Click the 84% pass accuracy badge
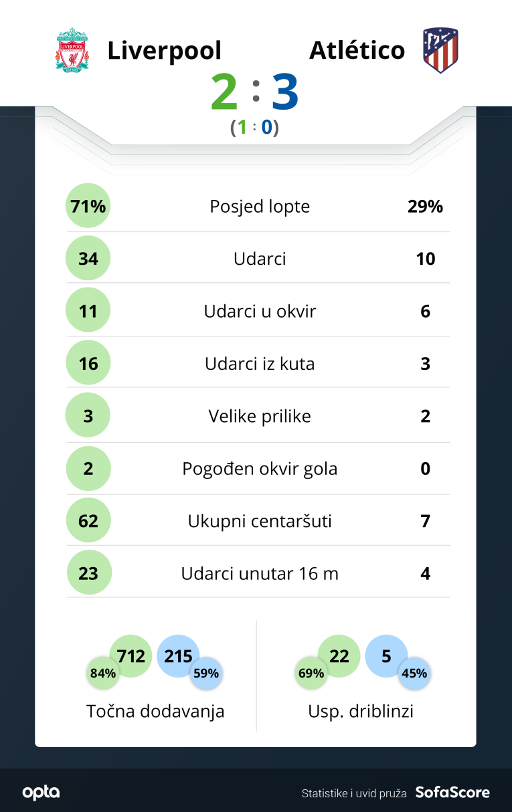 tap(103, 673)
